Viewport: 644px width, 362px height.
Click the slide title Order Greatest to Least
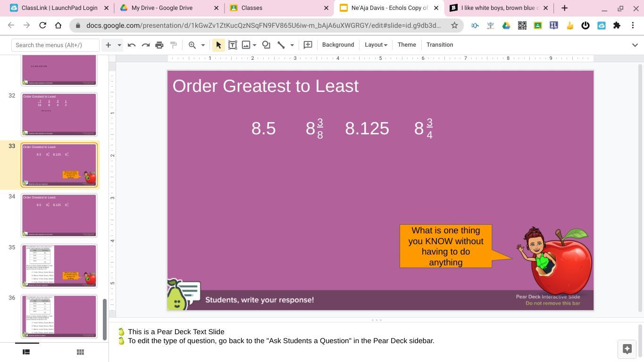266,86
